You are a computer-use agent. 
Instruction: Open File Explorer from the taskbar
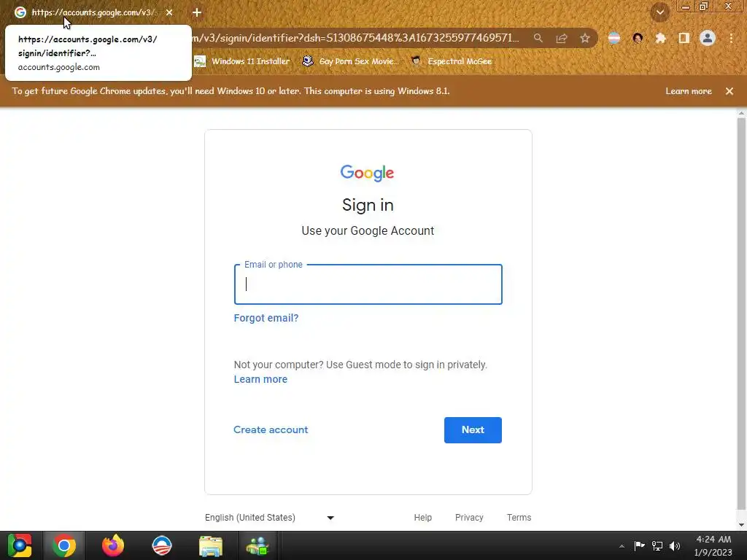[x=211, y=545]
